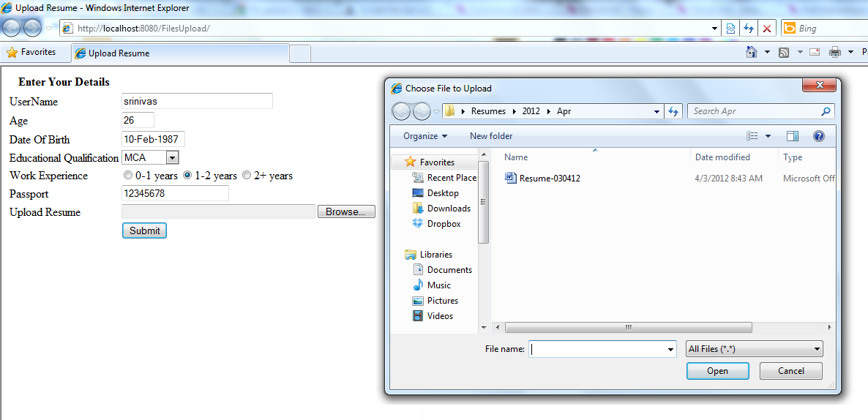Click the Browse... button

pyautogui.click(x=346, y=212)
